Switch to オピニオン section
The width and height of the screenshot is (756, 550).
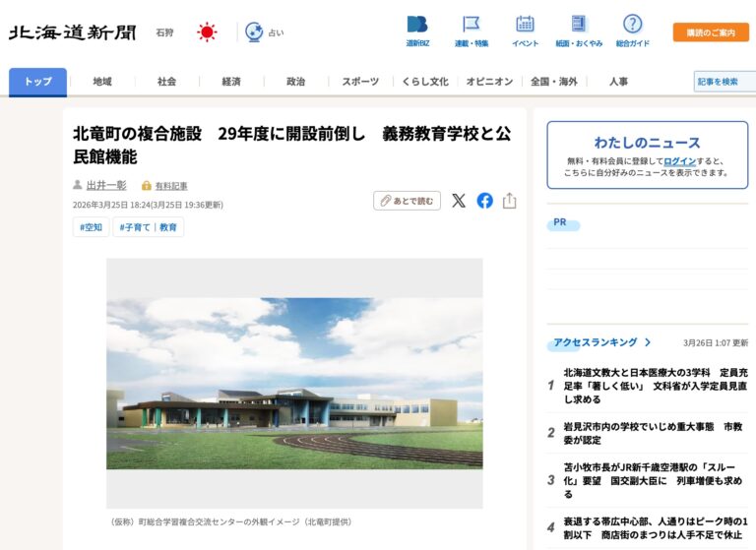pos(489,82)
